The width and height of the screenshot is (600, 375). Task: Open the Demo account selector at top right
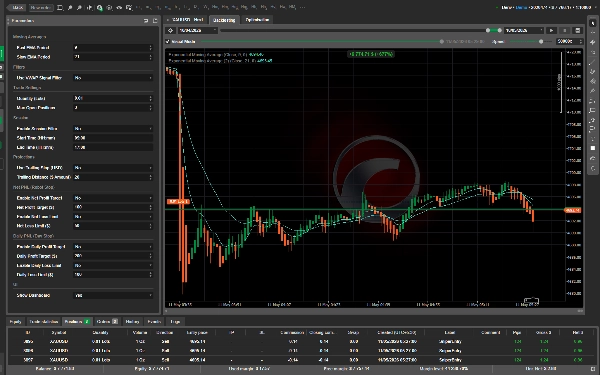tap(546, 7)
